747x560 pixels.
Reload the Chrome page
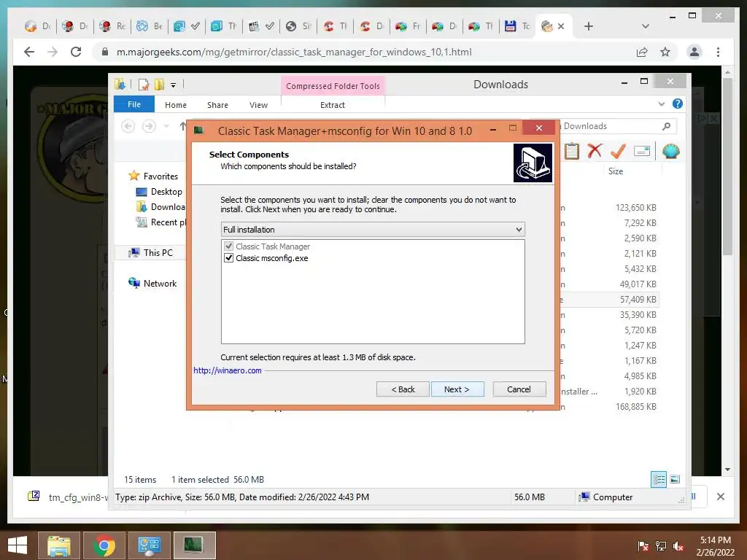(76, 52)
